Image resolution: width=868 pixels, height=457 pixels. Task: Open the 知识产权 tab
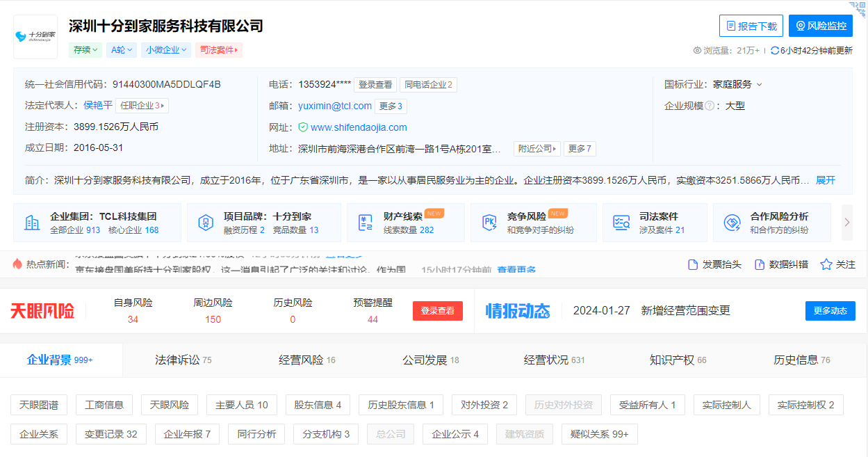click(x=678, y=360)
